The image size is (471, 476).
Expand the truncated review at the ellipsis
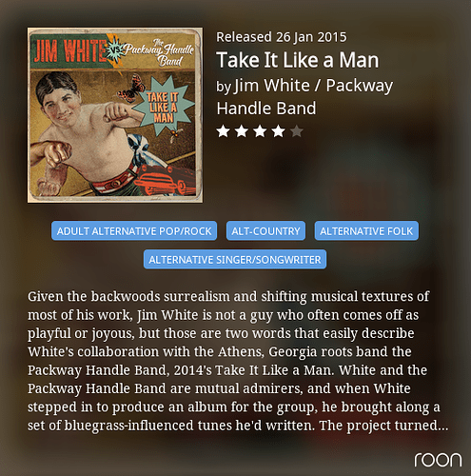(x=442, y=426)
